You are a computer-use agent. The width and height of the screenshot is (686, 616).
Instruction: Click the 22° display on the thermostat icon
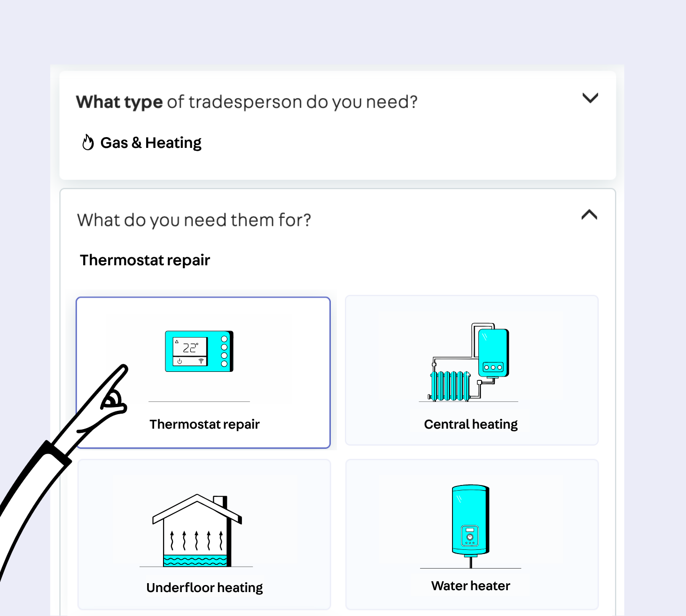pos(190,347)
